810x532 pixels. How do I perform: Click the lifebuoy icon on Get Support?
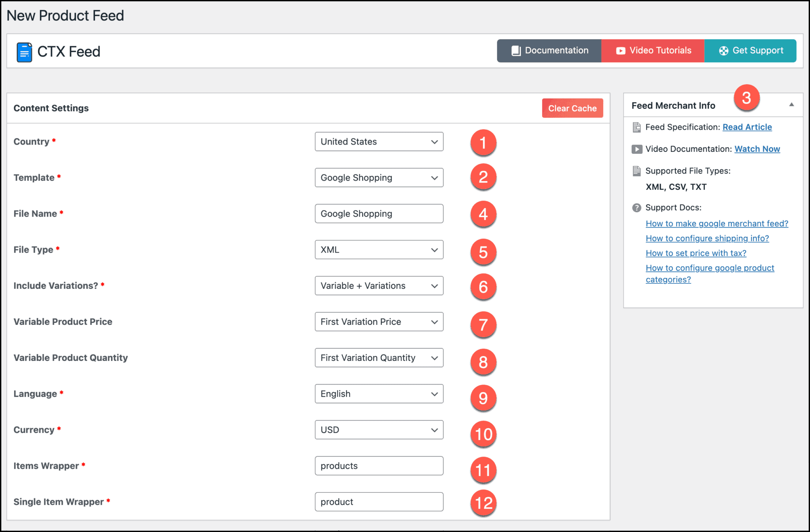coord(723,51)
